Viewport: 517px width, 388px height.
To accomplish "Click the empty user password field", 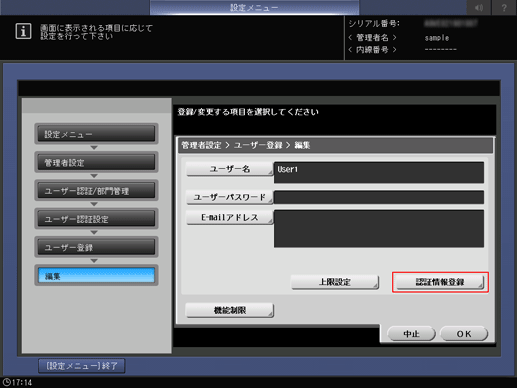I will point(379,197).
